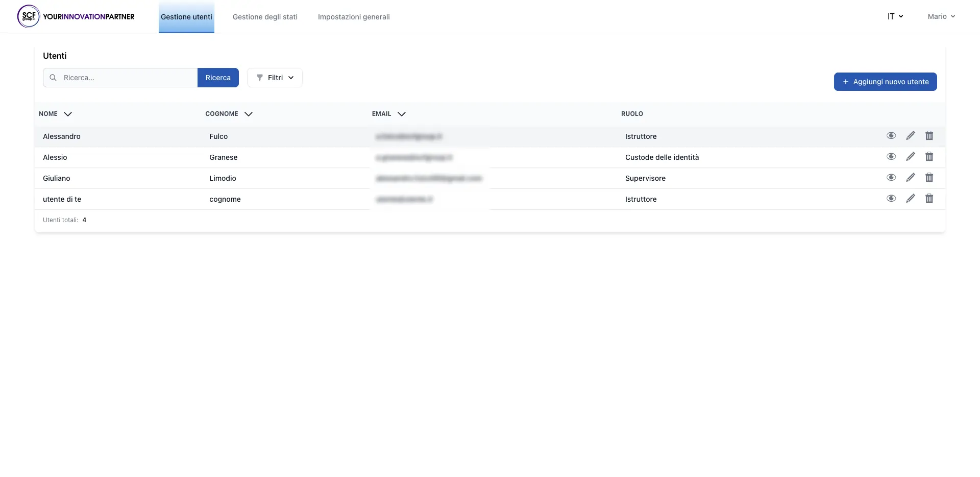This screenshot has width=980, height=477.
Task: View Alessio Granese details via eye icon
Action: 891,157
